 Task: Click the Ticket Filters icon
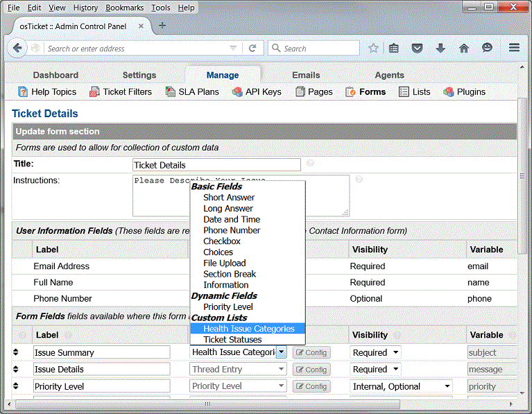tap(94, 92)
